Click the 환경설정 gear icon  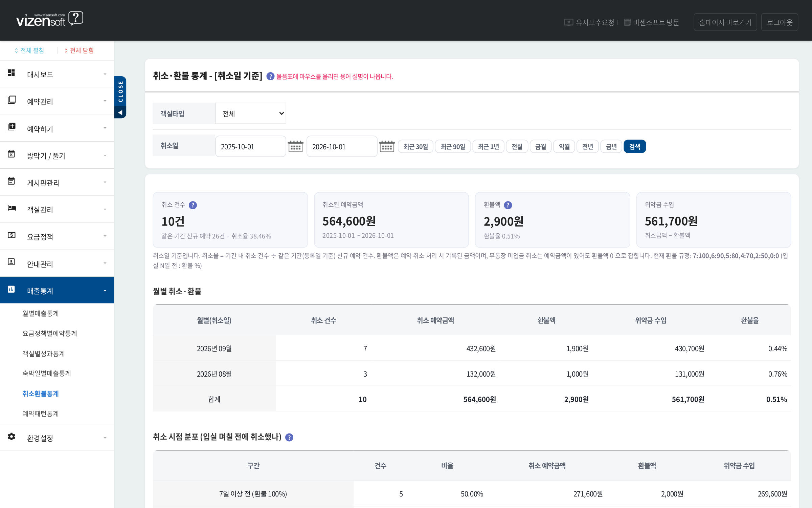pyautogui.click(x=12, y=436)
